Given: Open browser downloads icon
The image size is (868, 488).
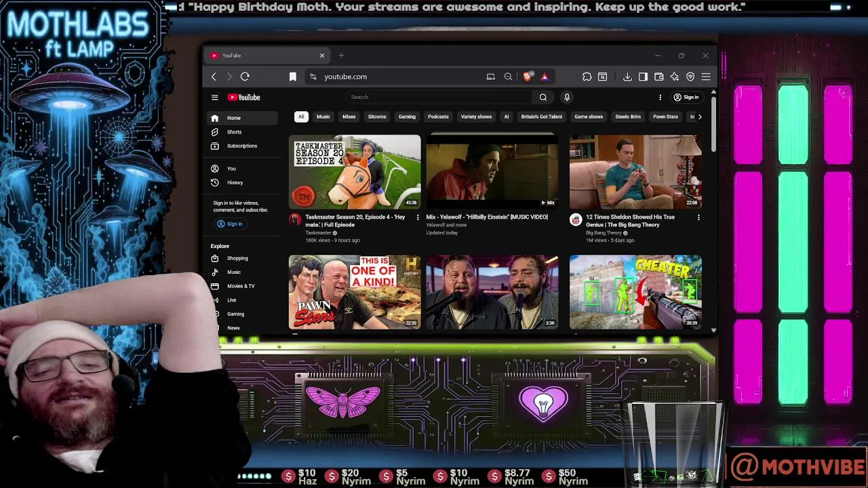Looking at the screenshot, I should point(627,77).
